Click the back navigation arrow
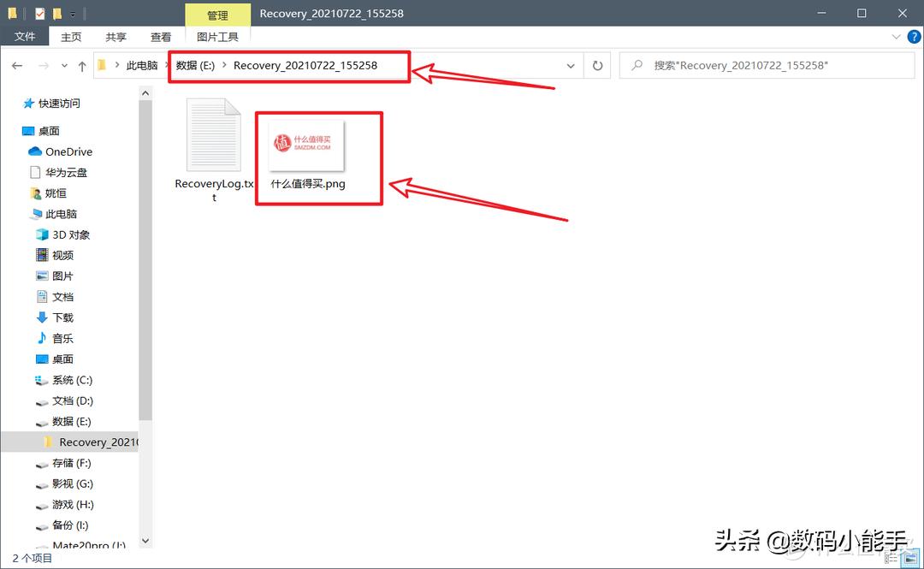Image resolution: width=924 pixels, height=569 pixels. 17,65
